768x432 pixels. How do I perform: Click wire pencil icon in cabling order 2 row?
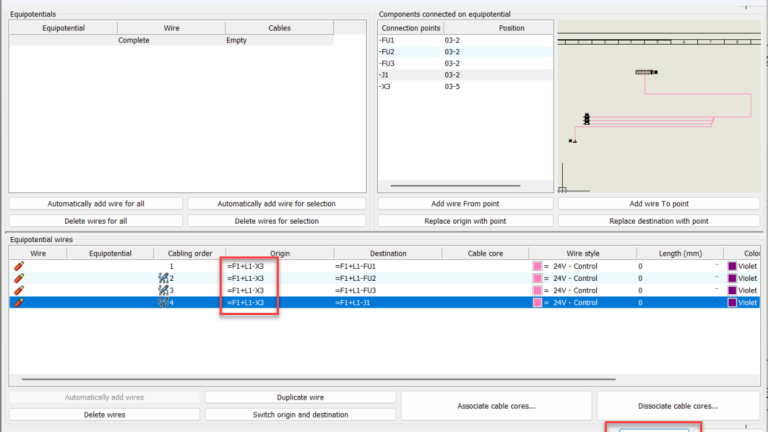pyautogui.click(x=19, y=278)
